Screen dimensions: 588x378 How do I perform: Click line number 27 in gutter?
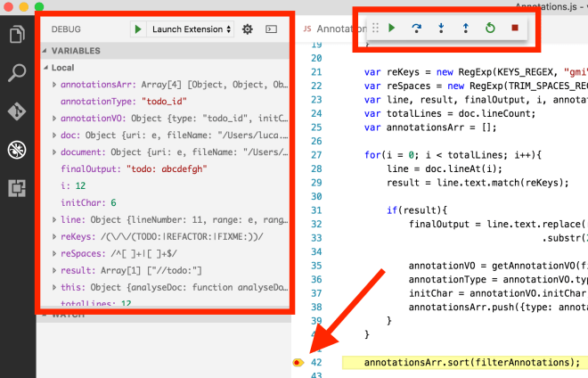pos(316,155)
